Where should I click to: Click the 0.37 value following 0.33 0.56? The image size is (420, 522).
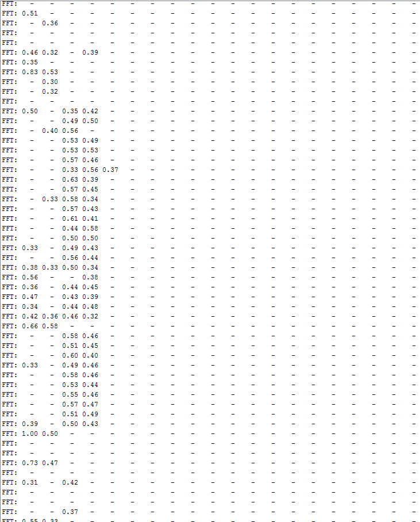[110, 170]
